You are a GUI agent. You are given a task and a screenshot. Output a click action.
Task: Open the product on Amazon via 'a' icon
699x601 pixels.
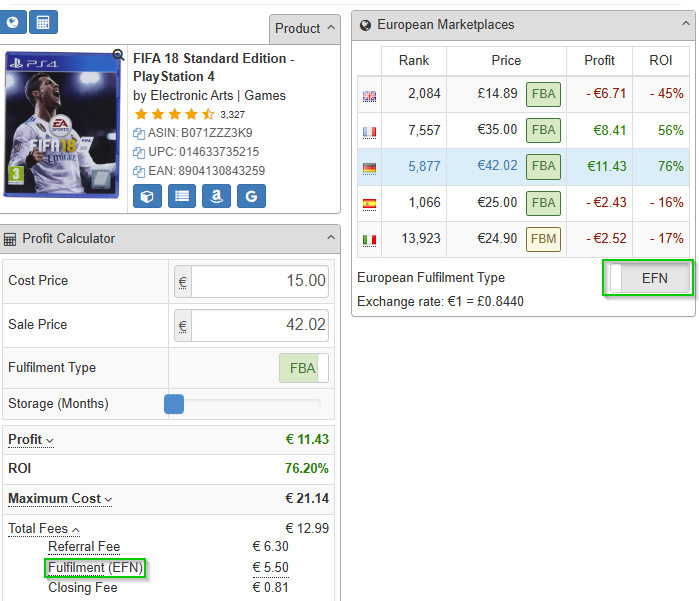click(216, 196)
